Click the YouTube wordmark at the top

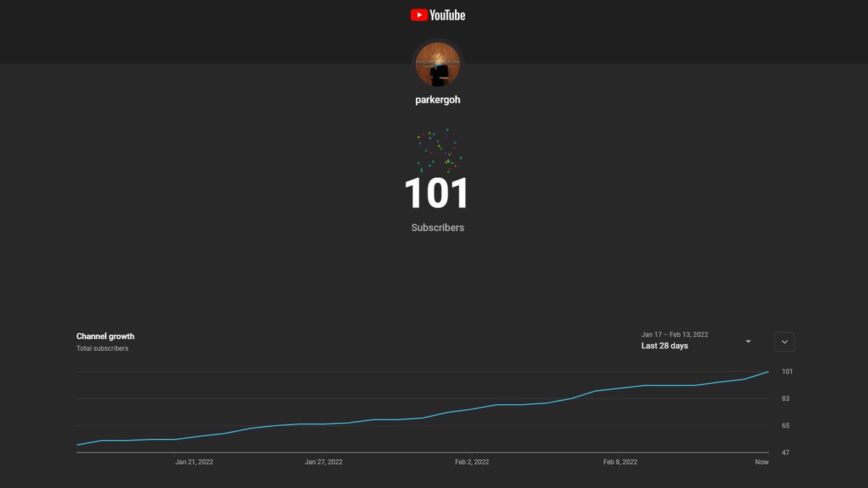[446, 14]
